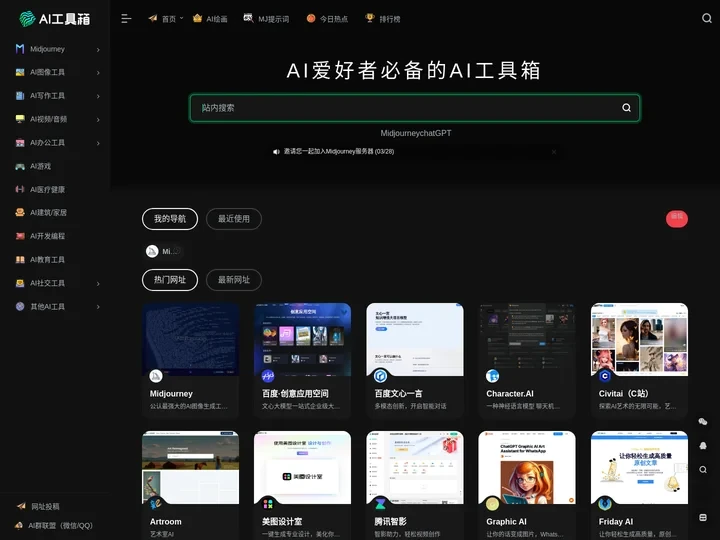
Task: Open the Character.AI card thumbnail
Action: (527, 339)
